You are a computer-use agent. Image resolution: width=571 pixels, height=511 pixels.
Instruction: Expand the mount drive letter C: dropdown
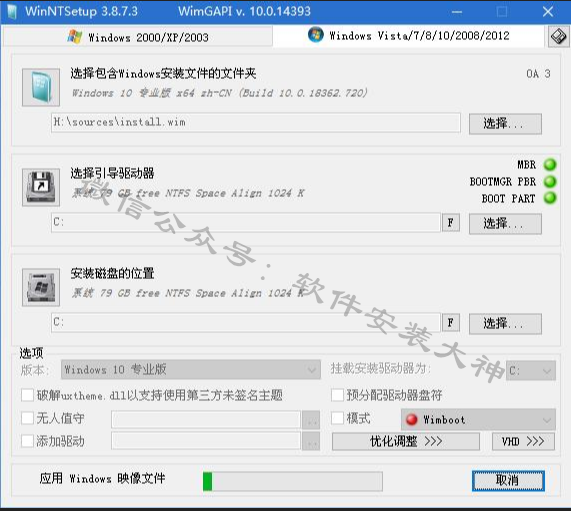pos(531,370)
